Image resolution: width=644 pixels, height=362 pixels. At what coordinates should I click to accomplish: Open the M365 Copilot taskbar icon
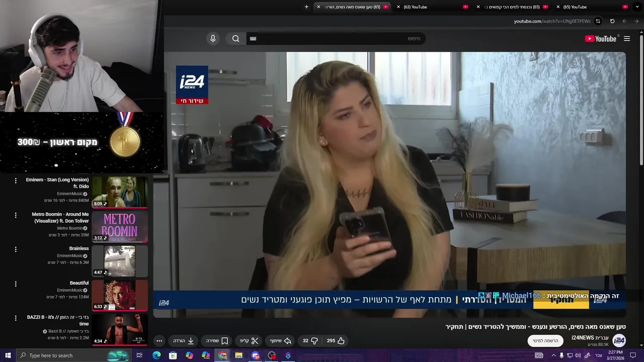click(x=206, y=355)
